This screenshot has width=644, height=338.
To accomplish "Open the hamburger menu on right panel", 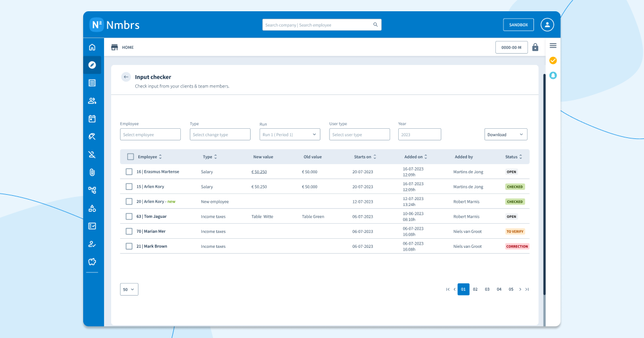I will 553,46.
